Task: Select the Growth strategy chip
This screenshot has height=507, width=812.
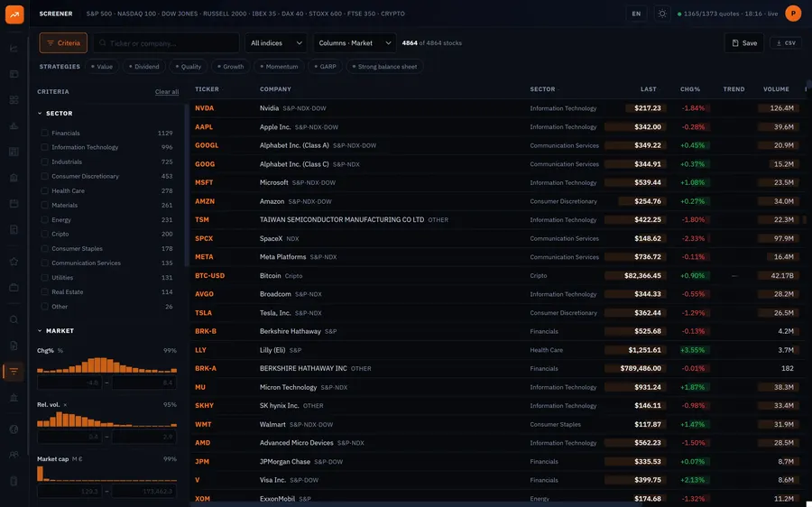Action: coord(230,66)
